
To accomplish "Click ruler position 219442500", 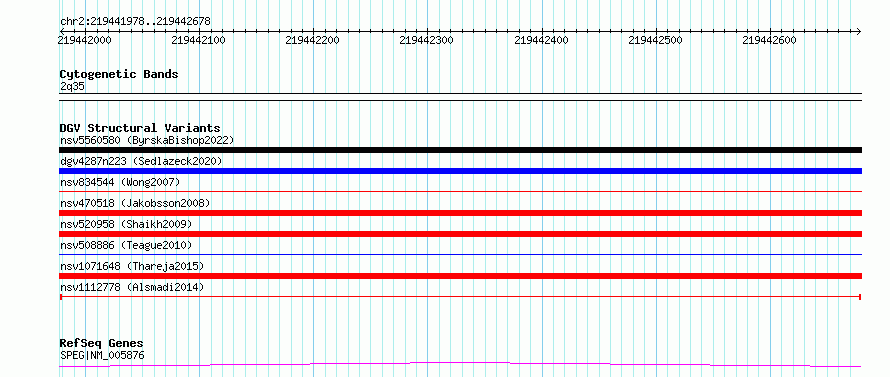I will (x=656, y=40).
